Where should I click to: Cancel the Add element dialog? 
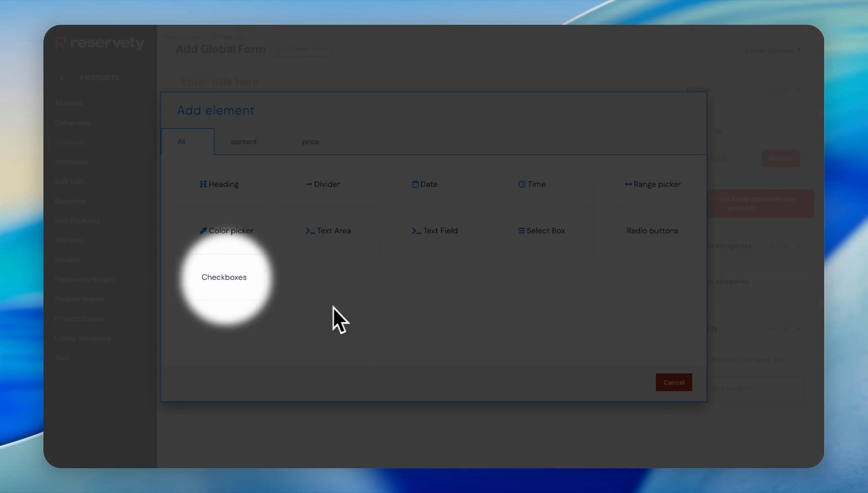point(673,383)
